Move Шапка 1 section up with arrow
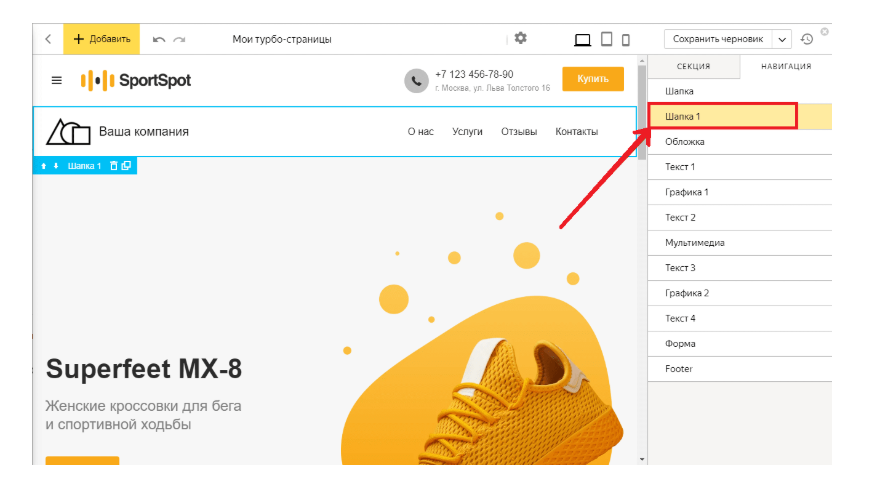 pos(44,165)
